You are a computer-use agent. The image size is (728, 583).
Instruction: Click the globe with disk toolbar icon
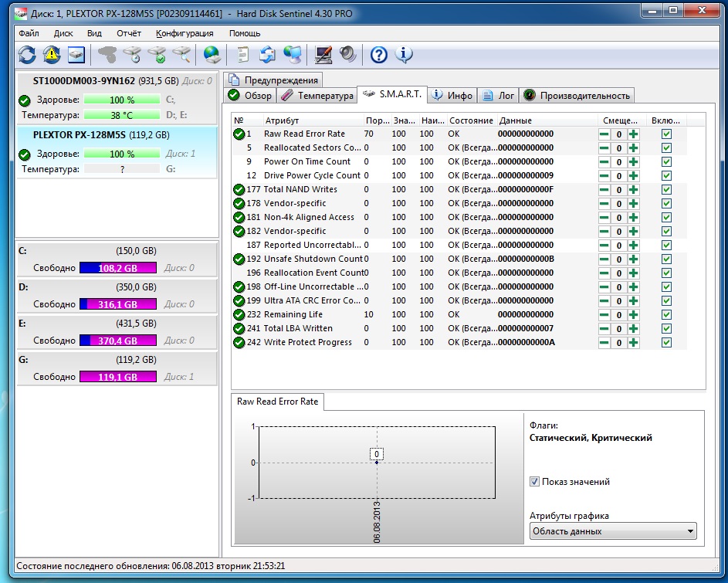(x=212, y=54)
